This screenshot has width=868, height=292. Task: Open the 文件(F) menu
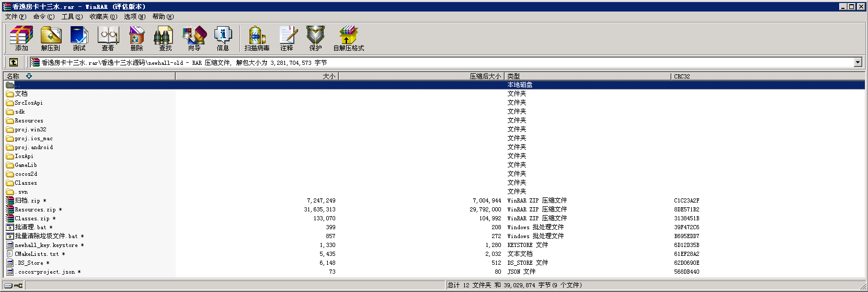15,17
